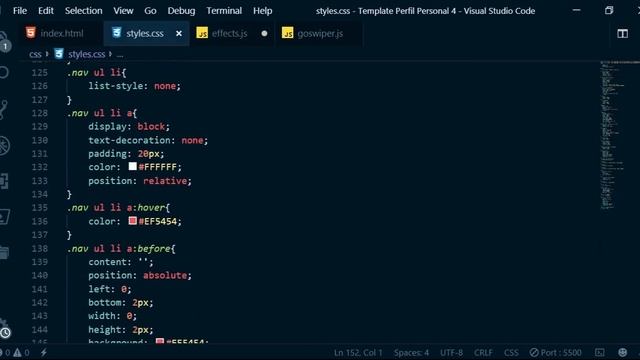Click the HTML5 icon on index.html tab
Viewport: 640px width, 360px height.
coord(31,33)
